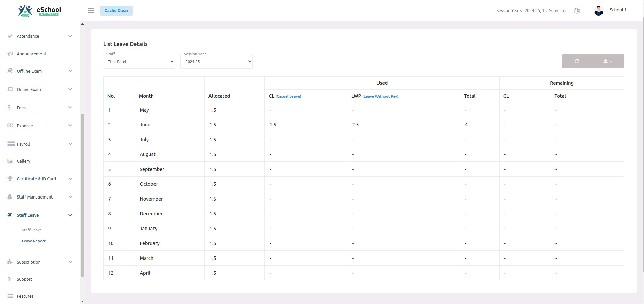The height and width of the screenshot is (304, 644).
Task: Click the eSchool logo
Action: point(39,11)
